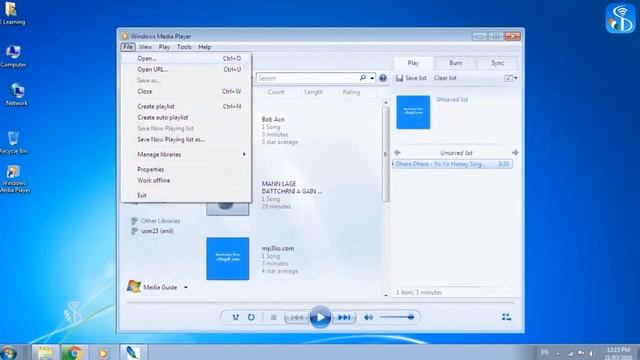Click the Clear list button
The image size is (640, 360).
click(x=445, y=78)
